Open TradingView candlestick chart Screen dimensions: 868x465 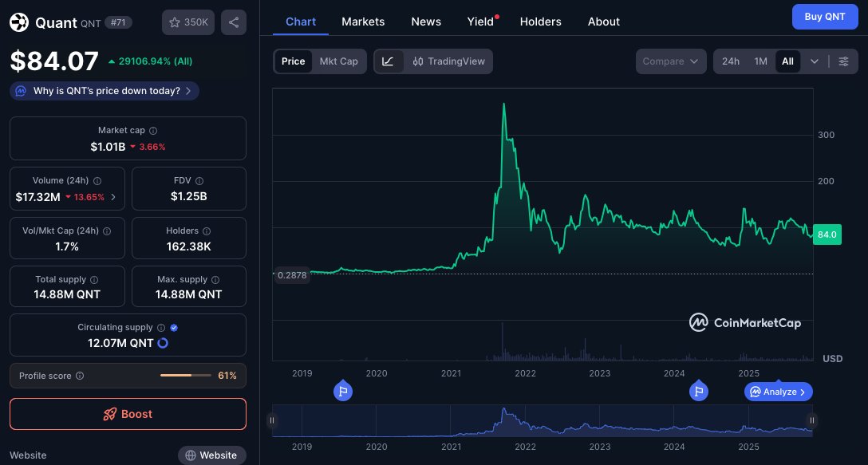[x=448, y=61]
